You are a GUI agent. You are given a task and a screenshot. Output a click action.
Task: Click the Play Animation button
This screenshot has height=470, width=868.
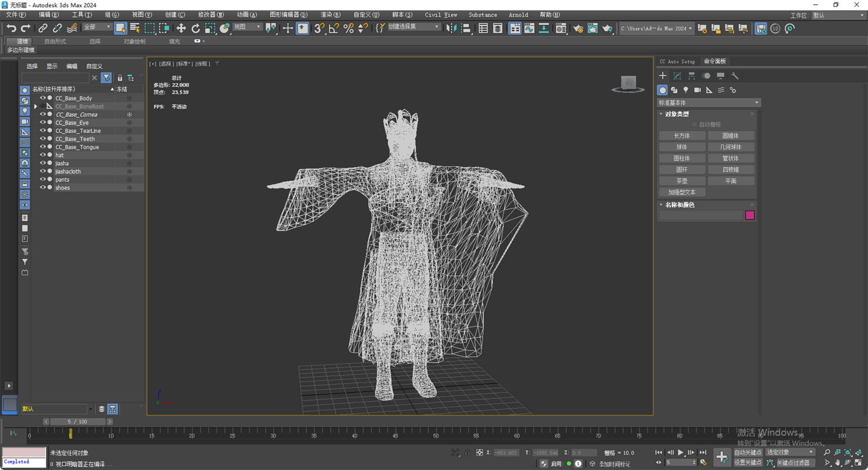pos(681,452)
